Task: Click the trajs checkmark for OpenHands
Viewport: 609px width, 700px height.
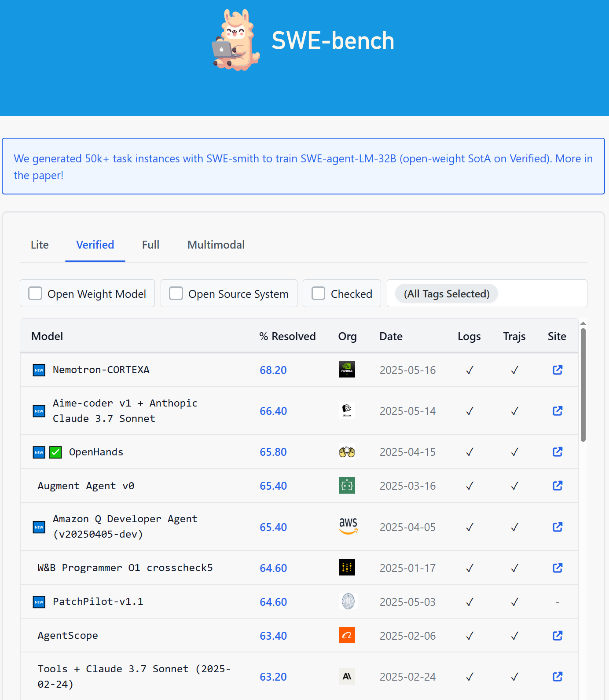Action: (x=514, y=452)
